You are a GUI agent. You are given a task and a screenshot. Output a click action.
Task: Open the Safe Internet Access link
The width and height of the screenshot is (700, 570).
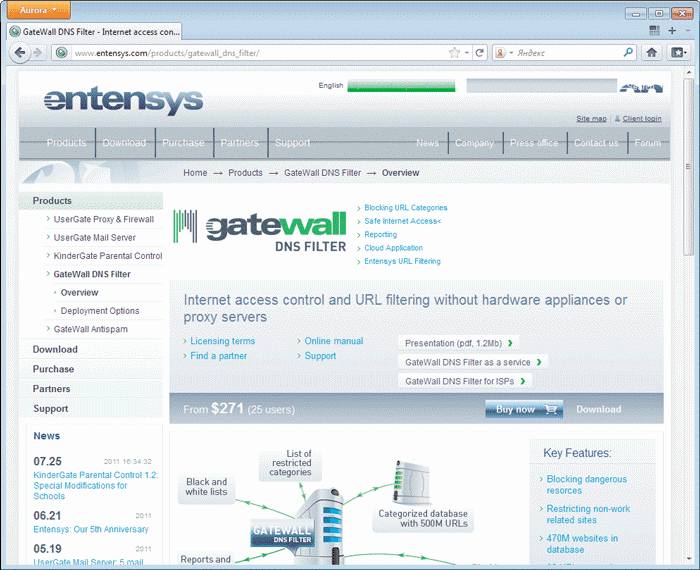[402, 221]
